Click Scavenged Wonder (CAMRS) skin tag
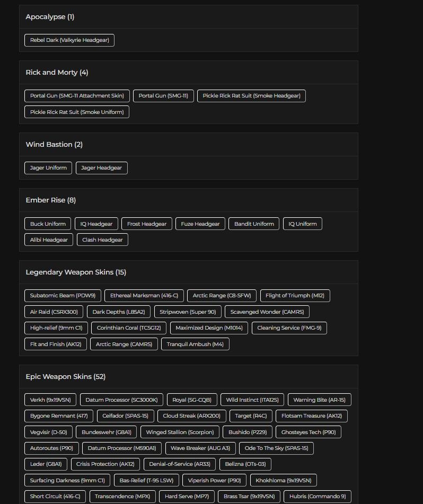 [267, 312]
